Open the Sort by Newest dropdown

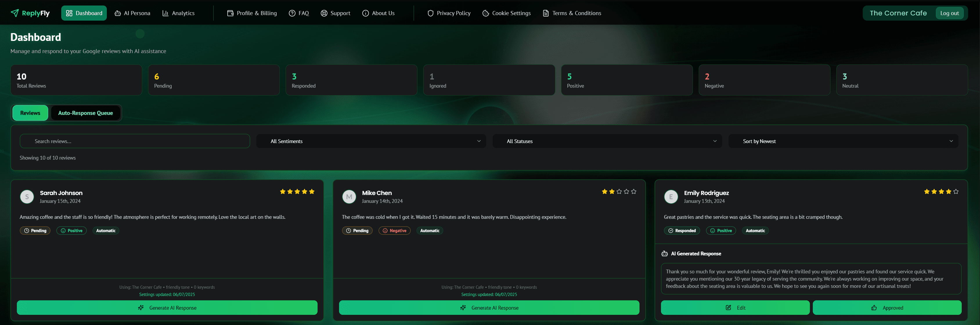point(843,141)
